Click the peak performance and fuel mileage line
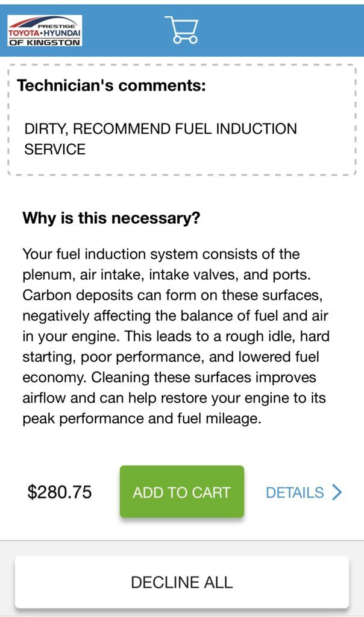 (x=142, y=419)
